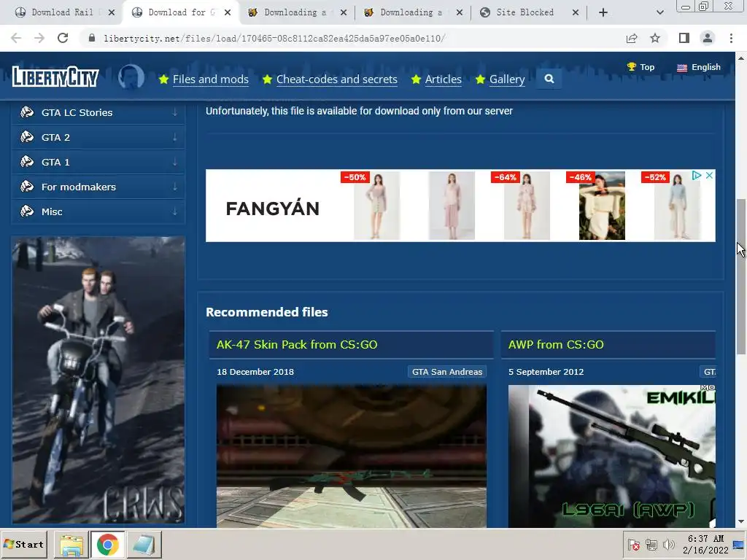Open Files and mods menu
Image resolution: width=747 pixels, height=560 pixels.
[211, 79]
